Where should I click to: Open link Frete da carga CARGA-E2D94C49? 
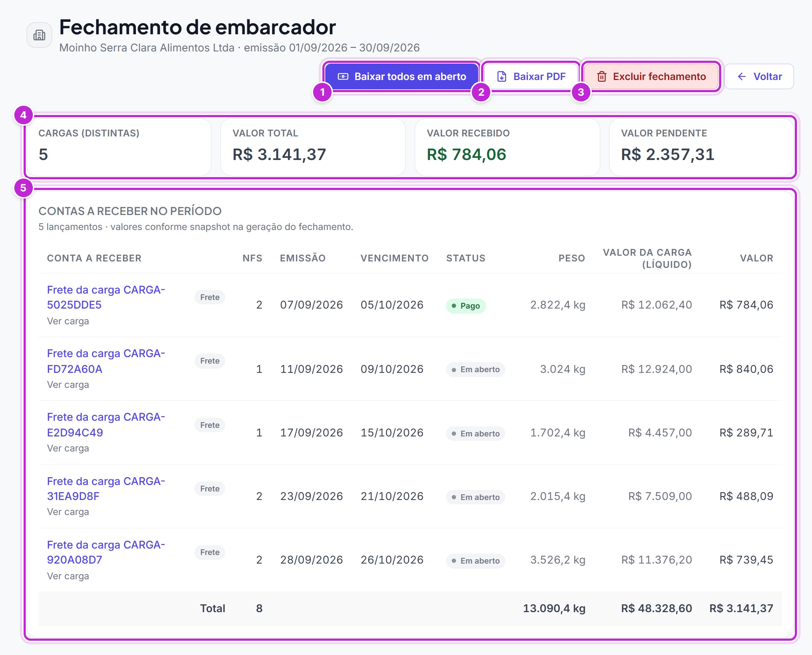[106, 425]
